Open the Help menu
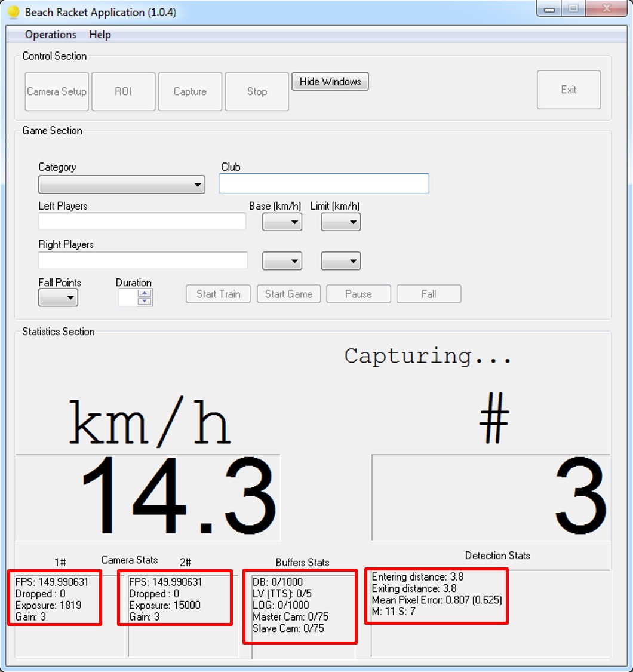This screenshot has height=672, width=633. 100,35
